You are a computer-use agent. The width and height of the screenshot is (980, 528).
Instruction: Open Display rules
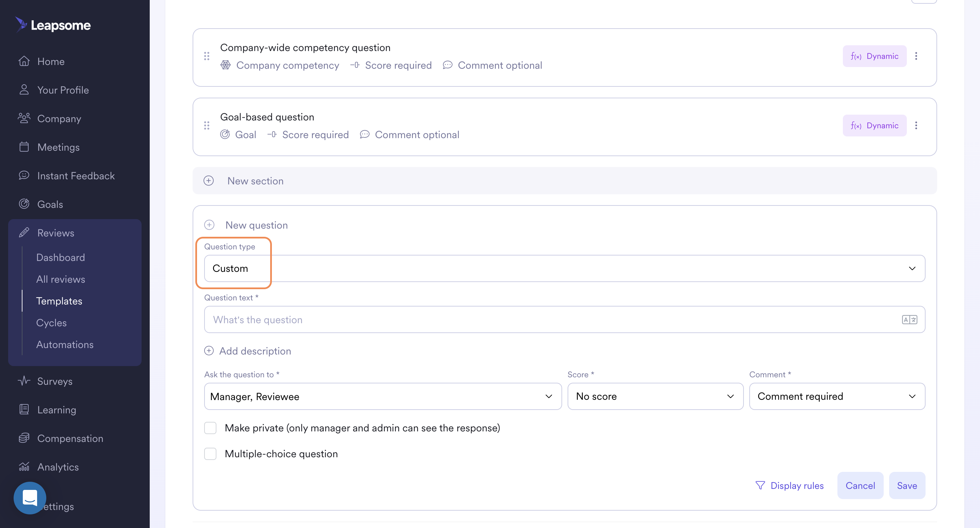click(789, 485)
